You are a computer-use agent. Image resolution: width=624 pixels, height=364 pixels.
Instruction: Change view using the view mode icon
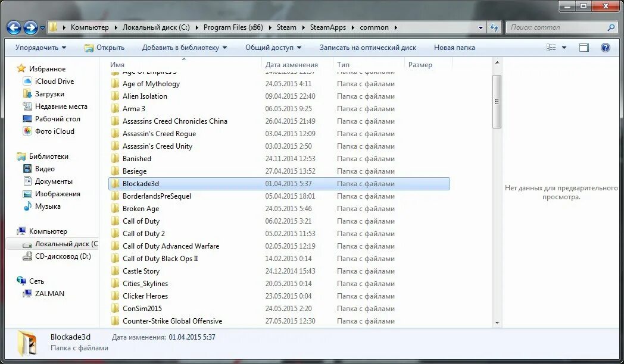pos(551,48)
